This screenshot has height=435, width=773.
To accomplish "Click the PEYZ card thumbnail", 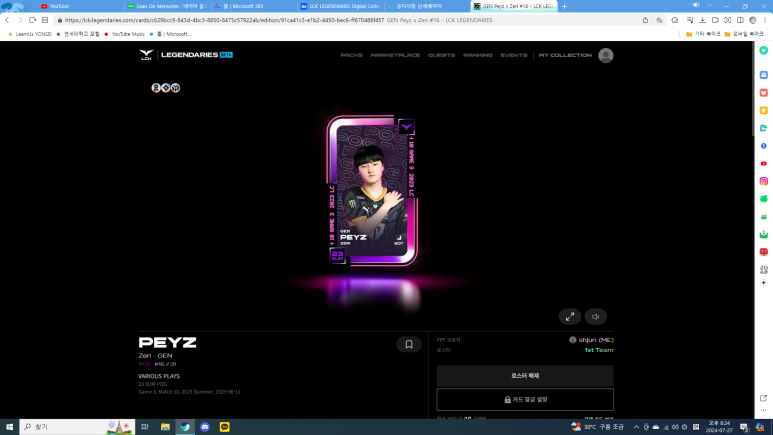I will coord(372,191).
